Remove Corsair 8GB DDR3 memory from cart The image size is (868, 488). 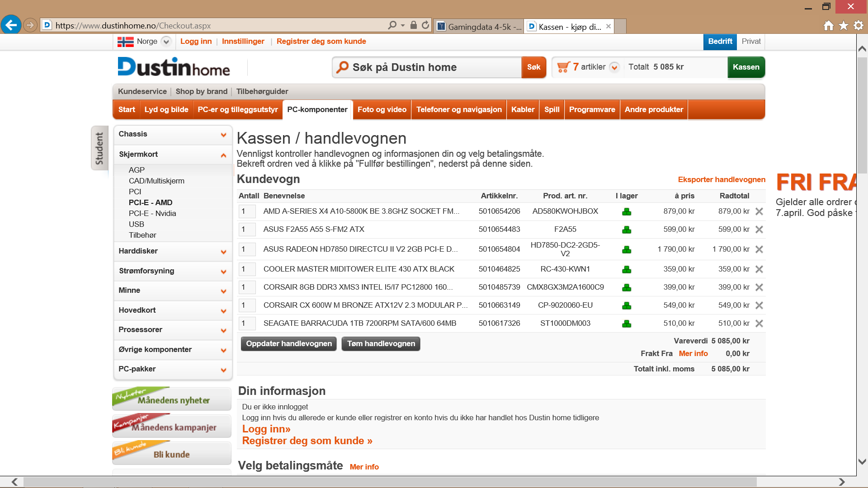coord(759,287)
